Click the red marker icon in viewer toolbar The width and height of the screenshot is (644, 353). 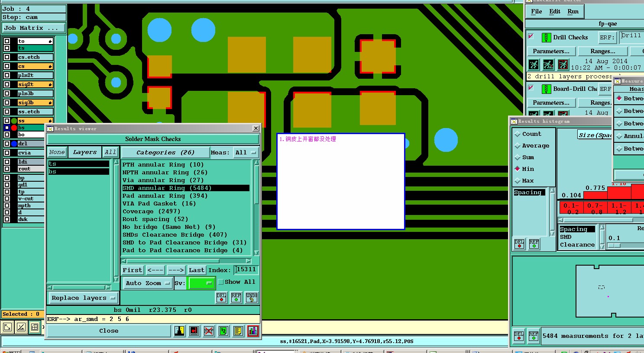pyautogui.click(x=194, y=331)
